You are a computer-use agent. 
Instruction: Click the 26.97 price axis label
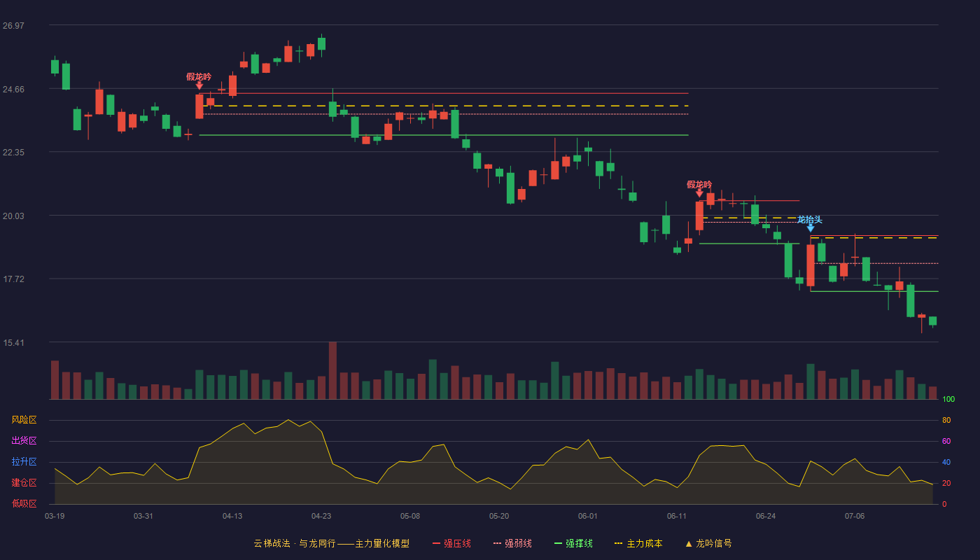coord(13,26)
